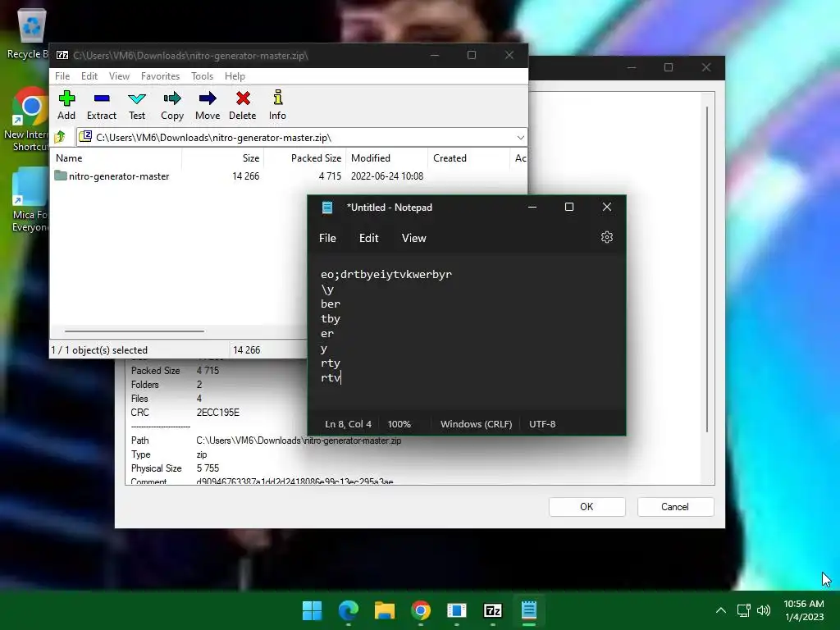840x630 pixels.
Task: Click the Type value zip in properties
Action: coord(202,454)
